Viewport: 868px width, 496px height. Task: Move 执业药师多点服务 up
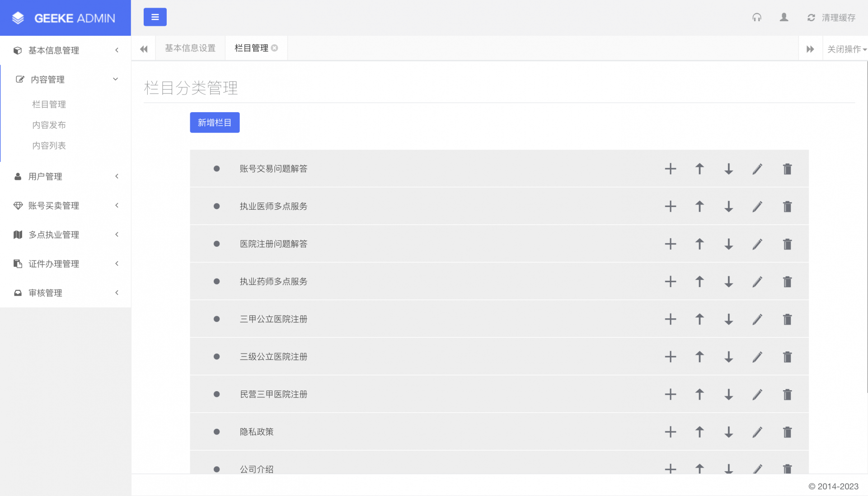point(699,281)
